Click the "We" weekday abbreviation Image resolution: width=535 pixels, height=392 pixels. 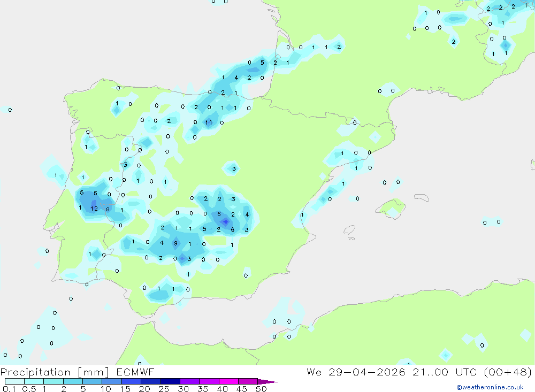tap(314, 372)
